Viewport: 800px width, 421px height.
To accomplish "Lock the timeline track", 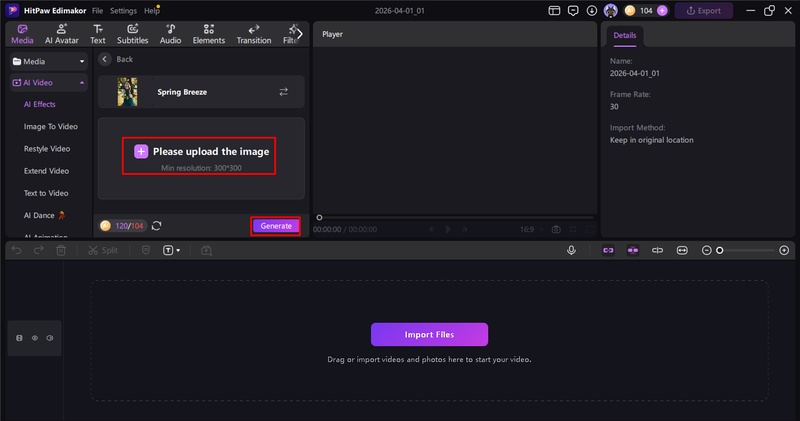I will click(19, 338).
